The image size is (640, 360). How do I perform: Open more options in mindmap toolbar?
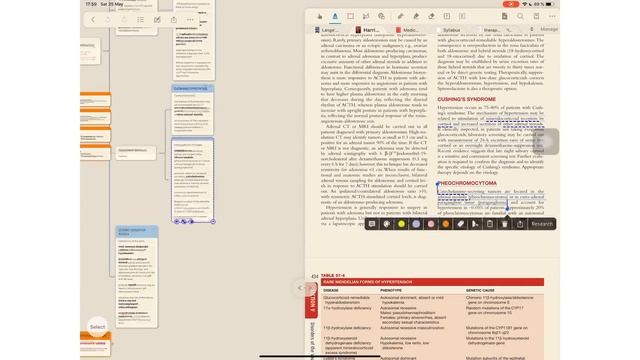[190, 20]
